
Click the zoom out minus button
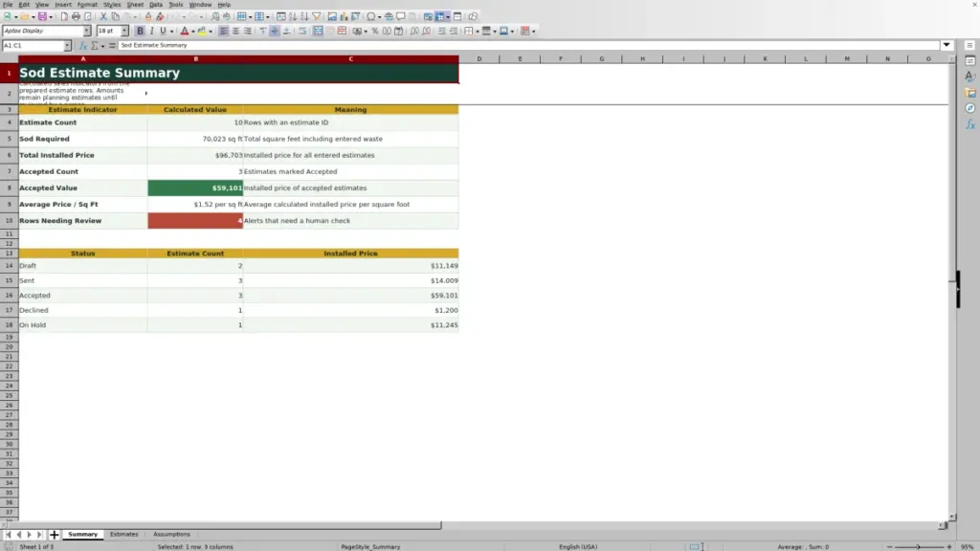point(889,546)
